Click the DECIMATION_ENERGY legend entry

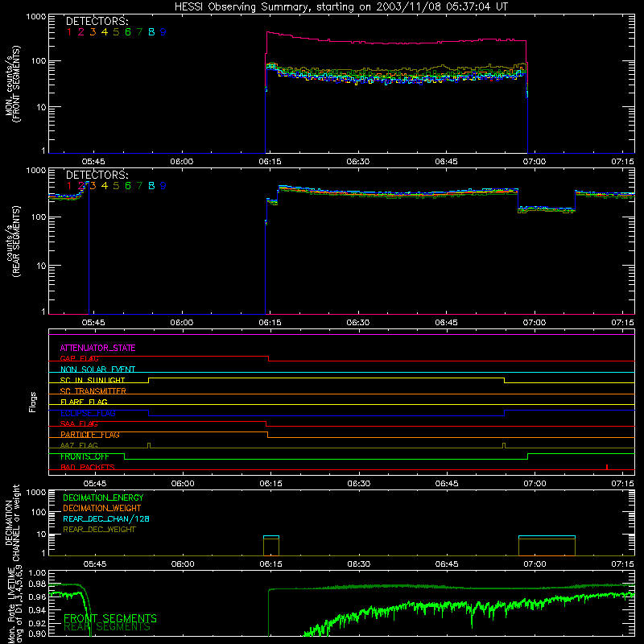(103, 497)
